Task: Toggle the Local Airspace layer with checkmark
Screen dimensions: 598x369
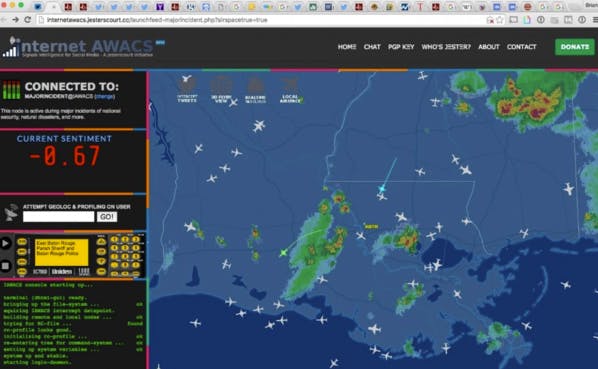Action: pyautogui.click(x=290, y=90)
